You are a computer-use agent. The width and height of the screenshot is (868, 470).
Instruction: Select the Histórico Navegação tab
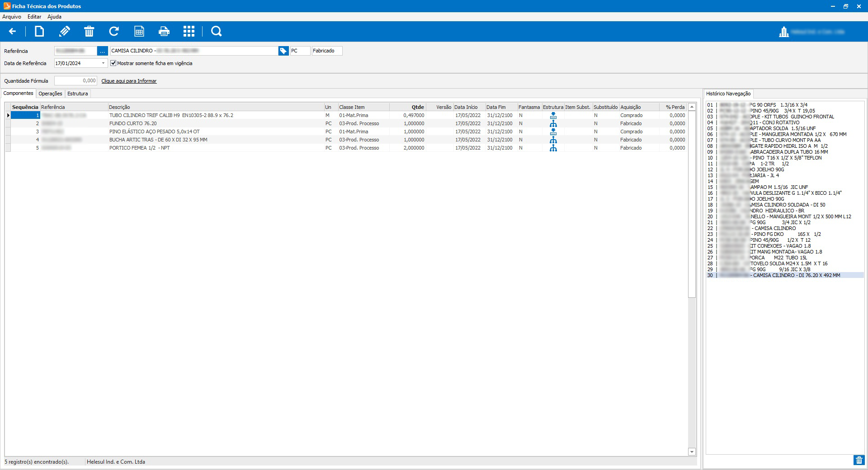tap(728, 94)
